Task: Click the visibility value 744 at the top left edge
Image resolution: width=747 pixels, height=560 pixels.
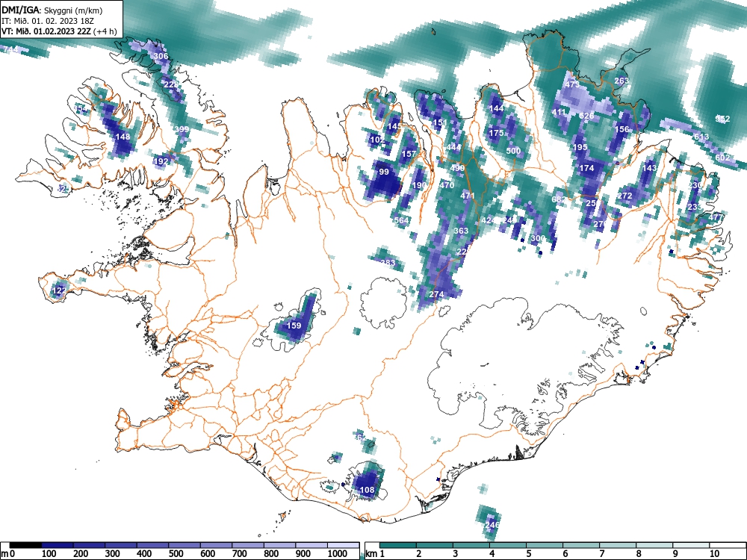Action: [x=10, y=49]
